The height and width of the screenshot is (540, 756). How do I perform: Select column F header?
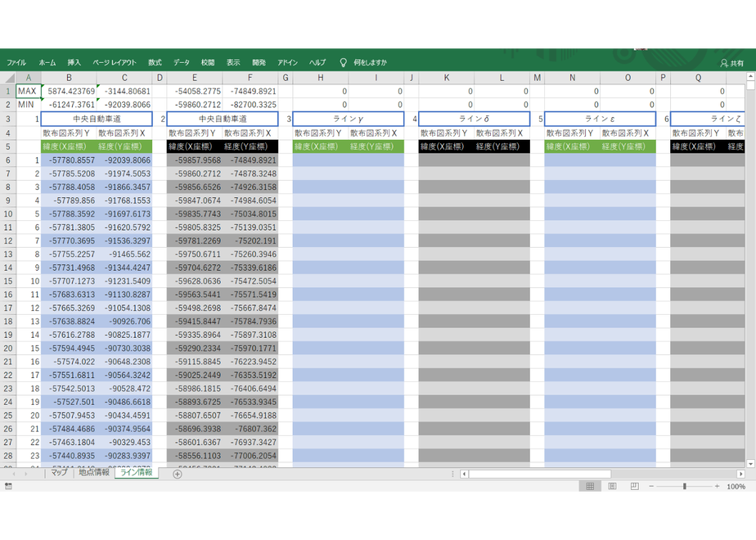(x=250, y=78)
